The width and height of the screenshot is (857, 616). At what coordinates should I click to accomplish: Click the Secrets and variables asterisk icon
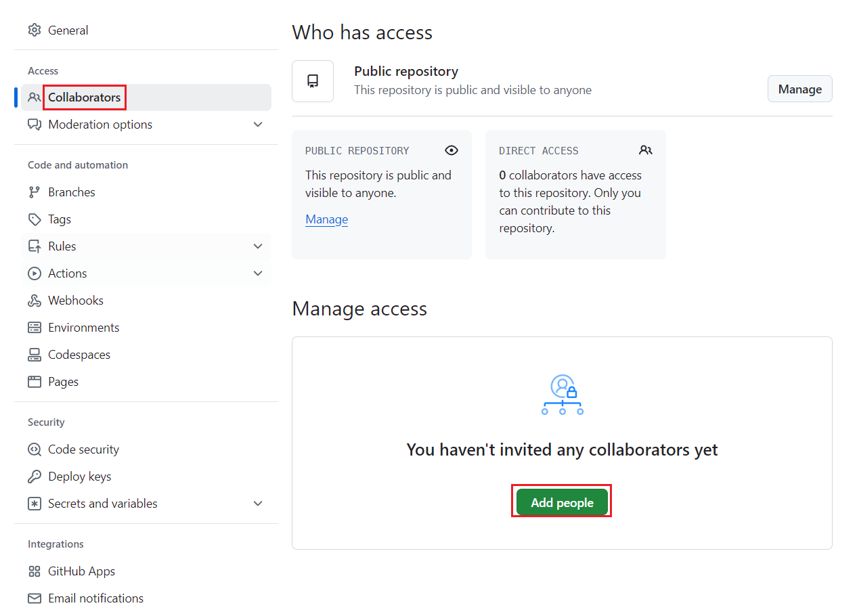pyautogui.click(x=35, y=504)
